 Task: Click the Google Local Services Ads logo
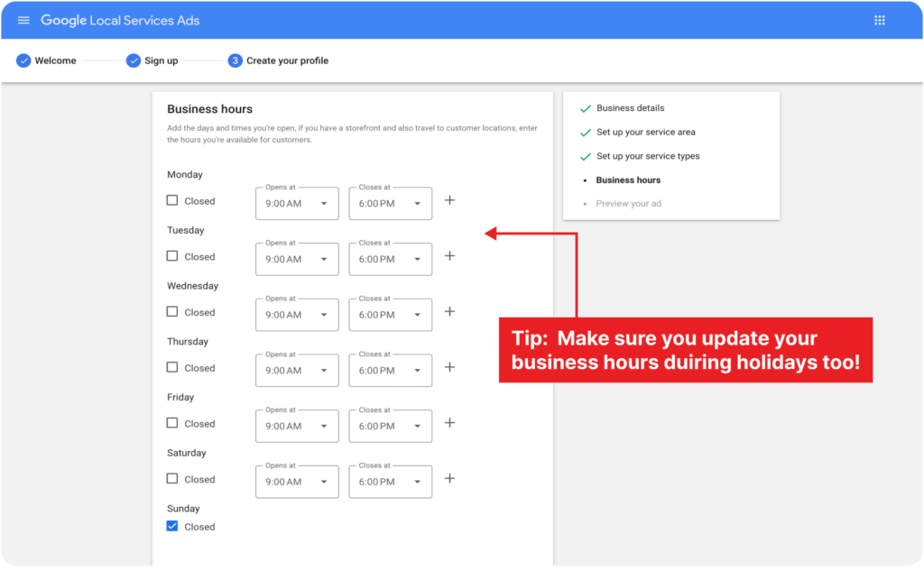pyautogui.click(x=120, y=20)
